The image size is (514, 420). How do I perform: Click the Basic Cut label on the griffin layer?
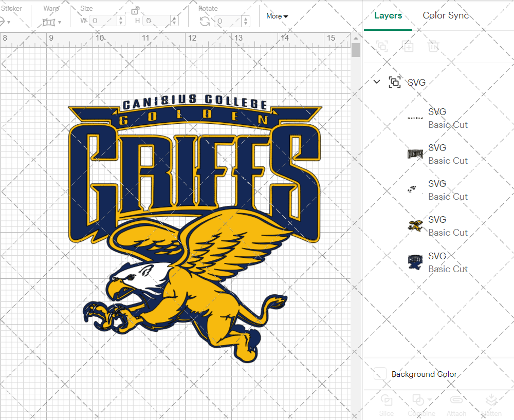448,233
